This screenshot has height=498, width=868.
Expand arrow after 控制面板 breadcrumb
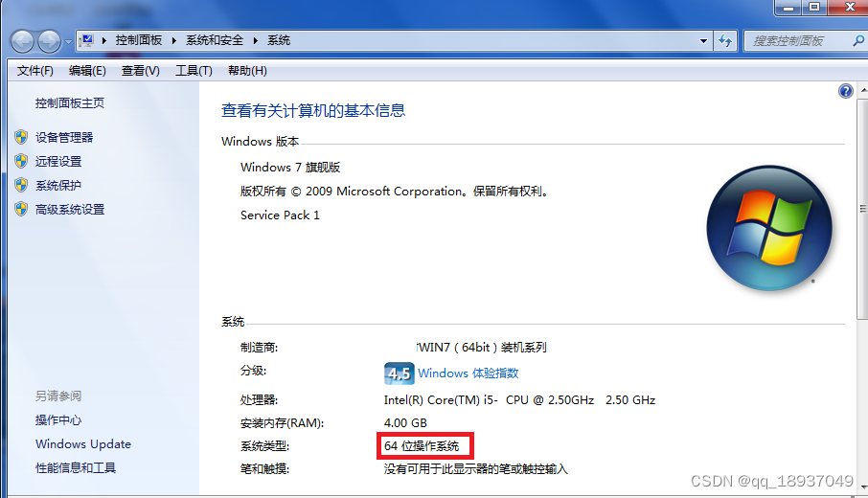pyautogui.click(x=173, y=40)
